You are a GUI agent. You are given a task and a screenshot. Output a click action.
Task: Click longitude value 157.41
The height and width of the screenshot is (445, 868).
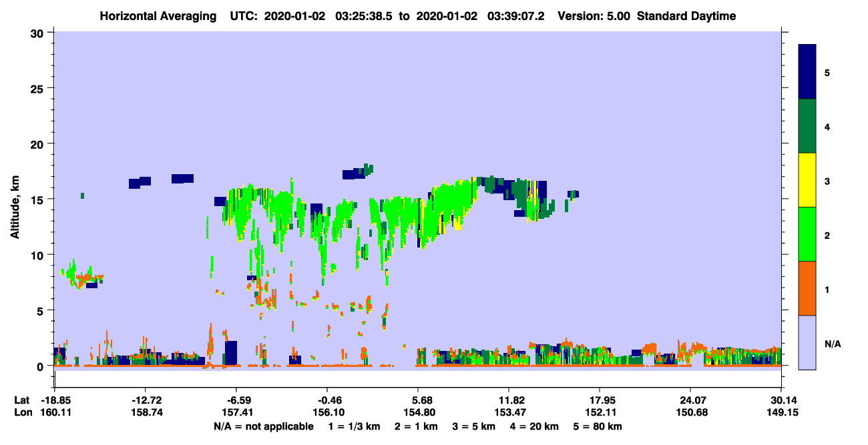tap(236, 413)
